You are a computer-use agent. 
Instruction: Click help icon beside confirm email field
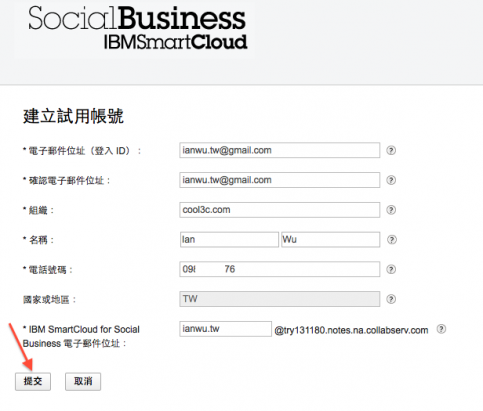[391, 180]
